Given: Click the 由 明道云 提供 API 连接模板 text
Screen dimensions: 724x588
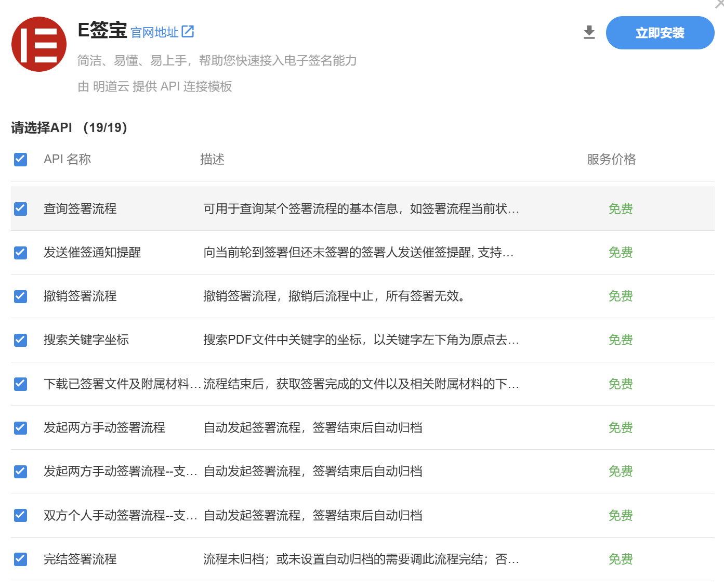Looking at the screenshot, I should 155,86.
